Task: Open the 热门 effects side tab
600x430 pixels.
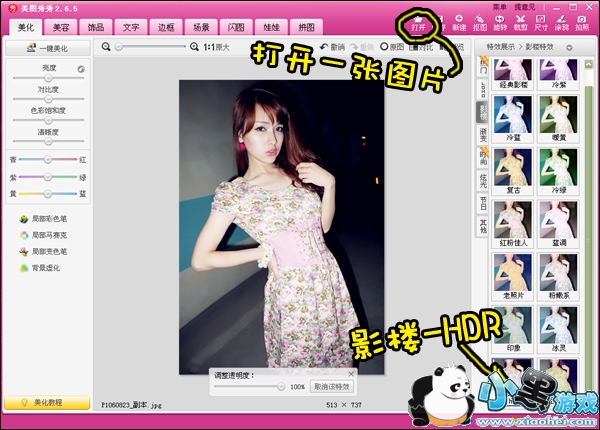Action: 483,67
